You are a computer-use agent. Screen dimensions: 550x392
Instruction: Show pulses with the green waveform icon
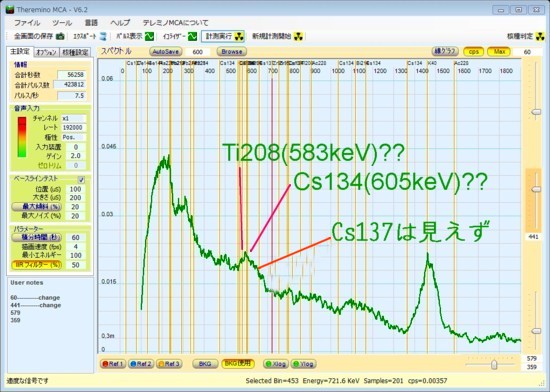coord(149,36)
